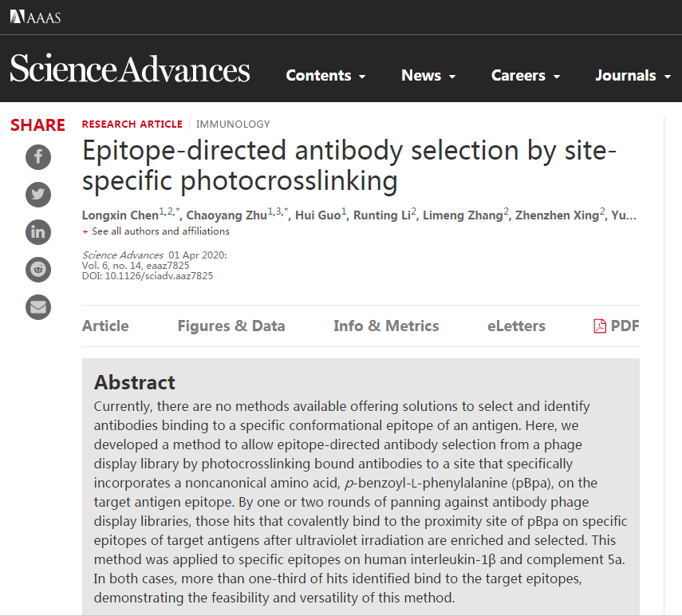The height and width of the screenshot is (616, 682).
Task: Select the eLetters tab
Action: [516, 326]
